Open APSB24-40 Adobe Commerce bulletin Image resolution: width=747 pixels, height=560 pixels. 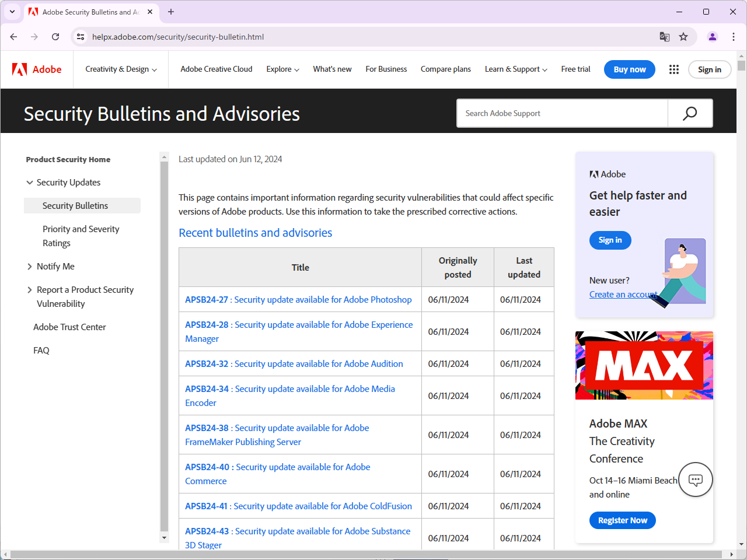278,474
